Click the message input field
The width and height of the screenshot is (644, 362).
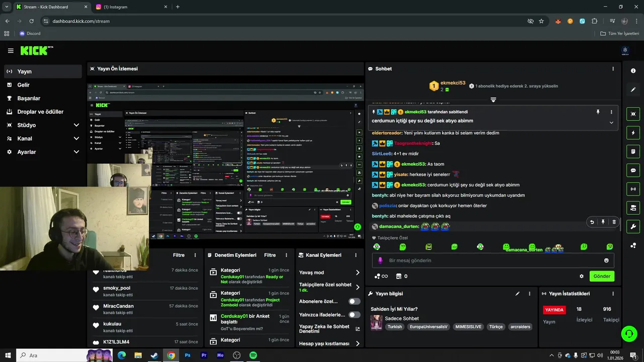pos(493,260)
